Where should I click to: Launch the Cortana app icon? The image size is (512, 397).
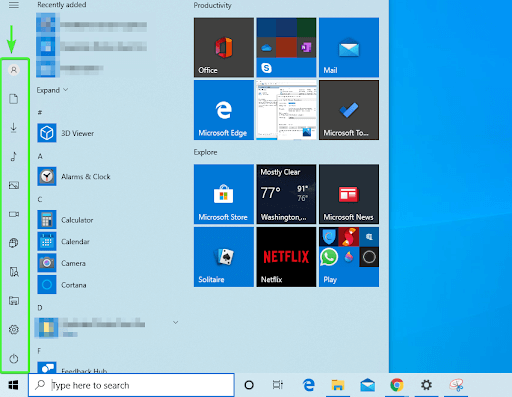coord(47,285)
